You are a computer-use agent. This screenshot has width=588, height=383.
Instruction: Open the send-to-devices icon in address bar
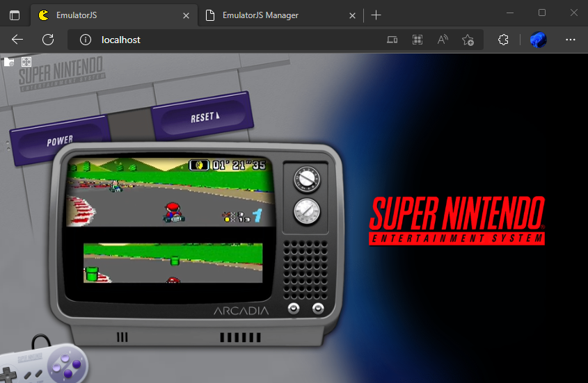(x=392, y=40)
